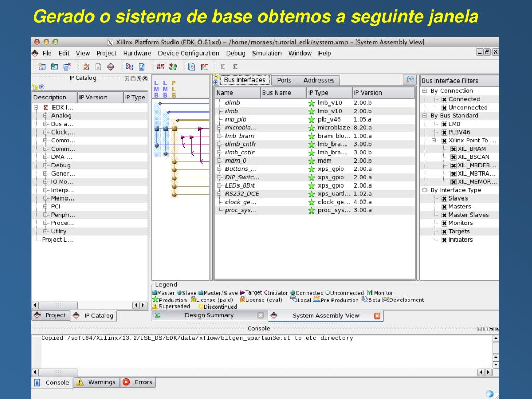The width and height of the screenshot is (532, 399).
Task: Click the grayed document-with-X toolbar icon
Action: click(x=98, y=67)
